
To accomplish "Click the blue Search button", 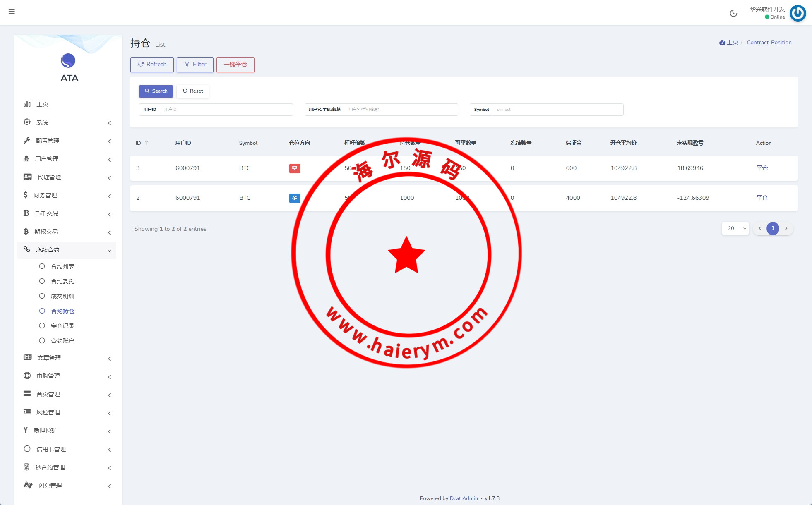I will coord(156,91).
